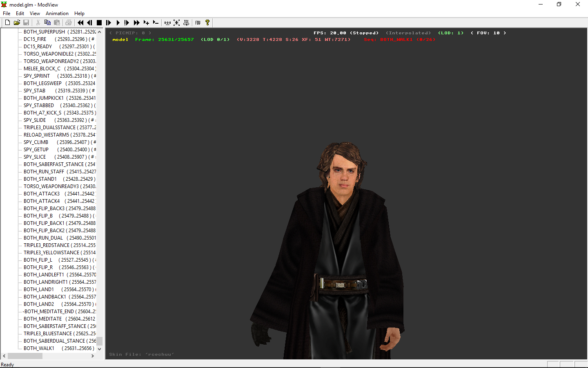
Task: Click the New file icon
Action: [x=7, y=22]
